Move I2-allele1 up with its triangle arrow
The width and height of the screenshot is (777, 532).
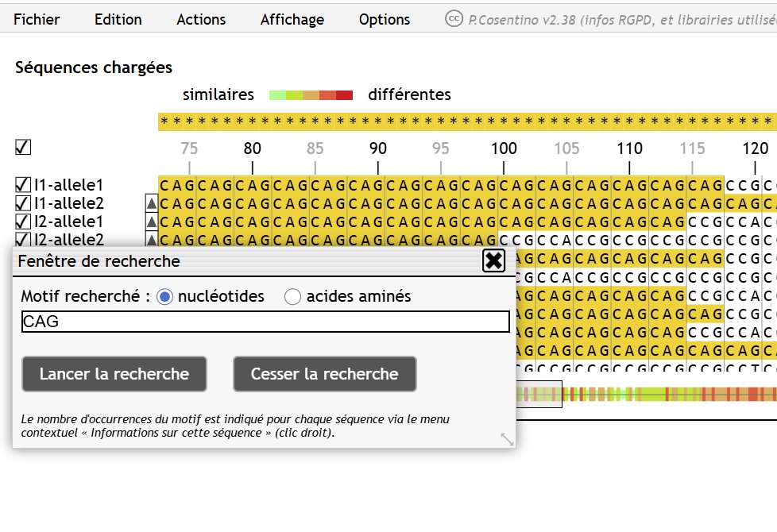152,222
